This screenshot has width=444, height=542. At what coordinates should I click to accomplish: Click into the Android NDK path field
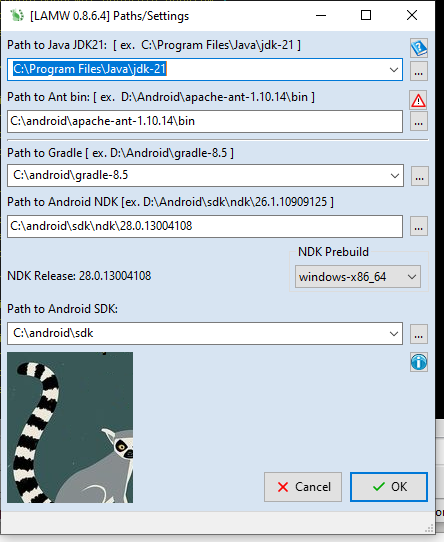pyautogui.click(x=205, y=226)
